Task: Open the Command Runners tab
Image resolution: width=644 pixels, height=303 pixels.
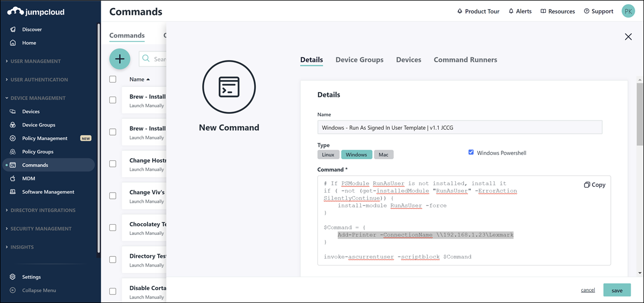Action: click(465, 60)
